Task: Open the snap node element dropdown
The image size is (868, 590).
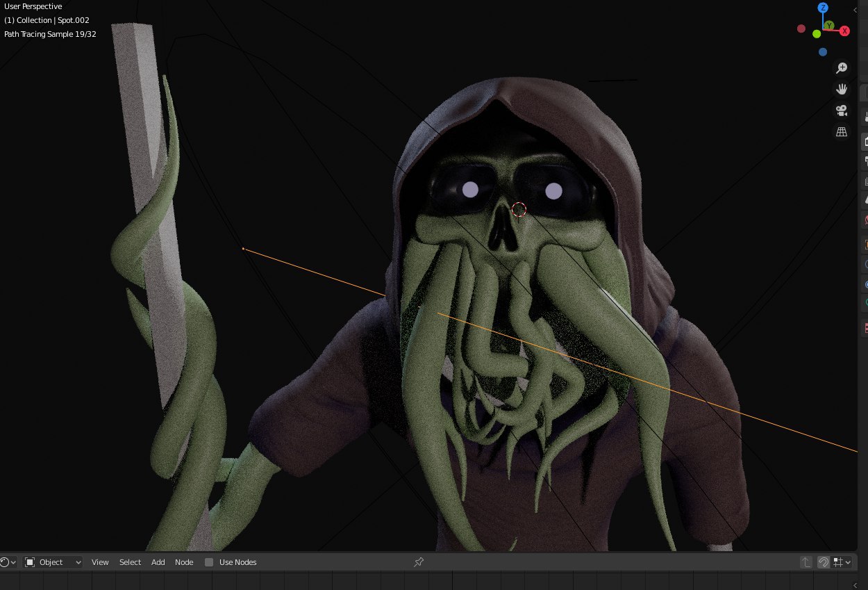Action: click(842, 562)
